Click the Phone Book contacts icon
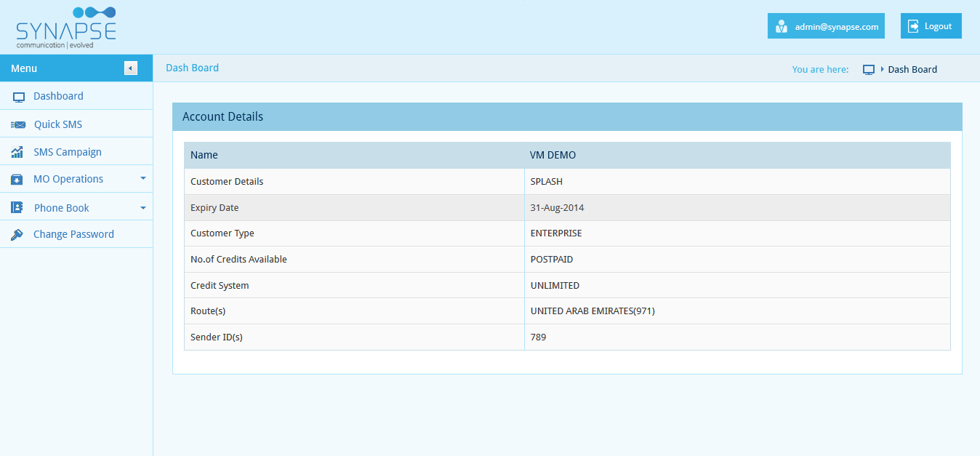Screen dimensions: 980x456 coord(17,207)
